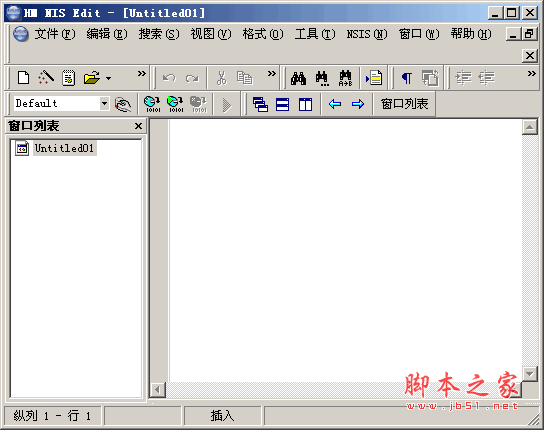Viewport: 545px width, 431px height.
Task: Go to previous window with left arrow
Action: click(x=335, y=104)
